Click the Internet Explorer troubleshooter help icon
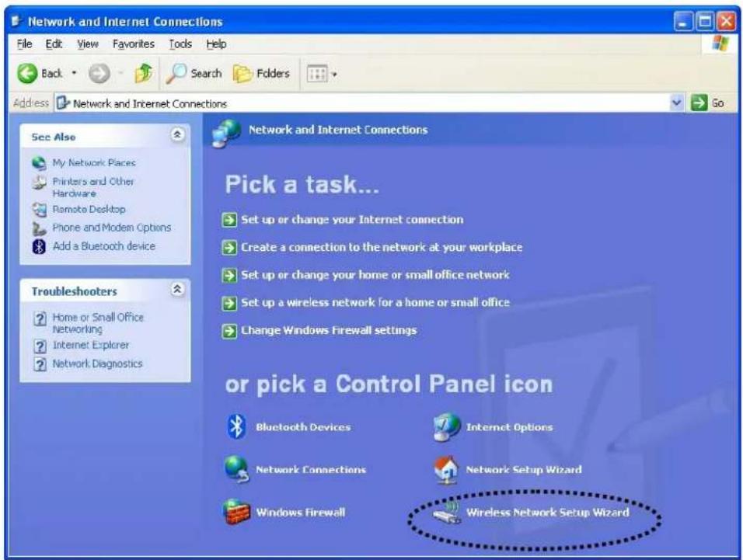 click(x=40, y=346)
